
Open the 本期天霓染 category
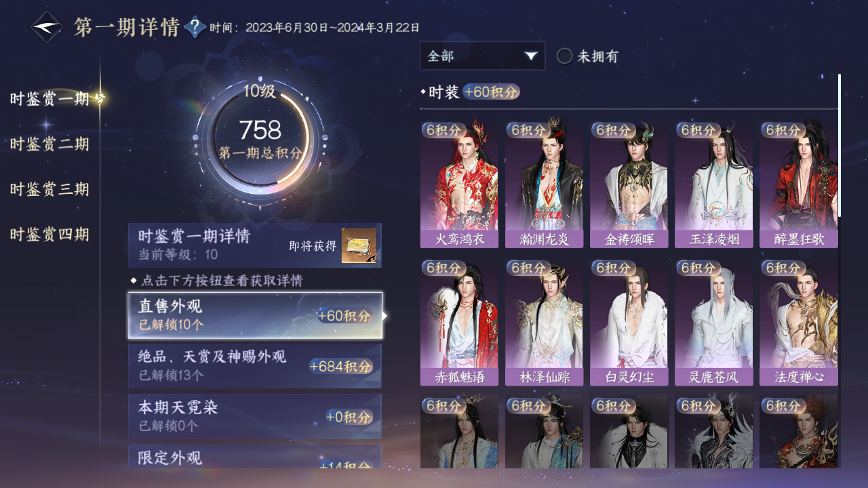(255, 416)
